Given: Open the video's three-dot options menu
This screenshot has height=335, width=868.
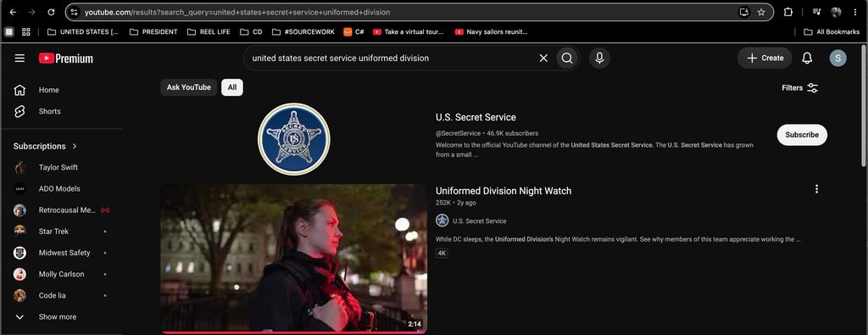Looking at the screenshot, I should [x=816, y=189].
